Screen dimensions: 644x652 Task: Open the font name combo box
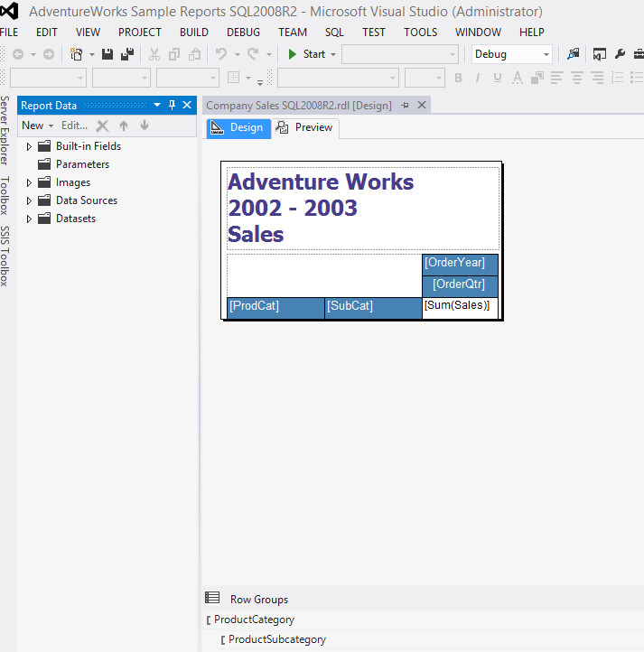[x=338, y=78]
